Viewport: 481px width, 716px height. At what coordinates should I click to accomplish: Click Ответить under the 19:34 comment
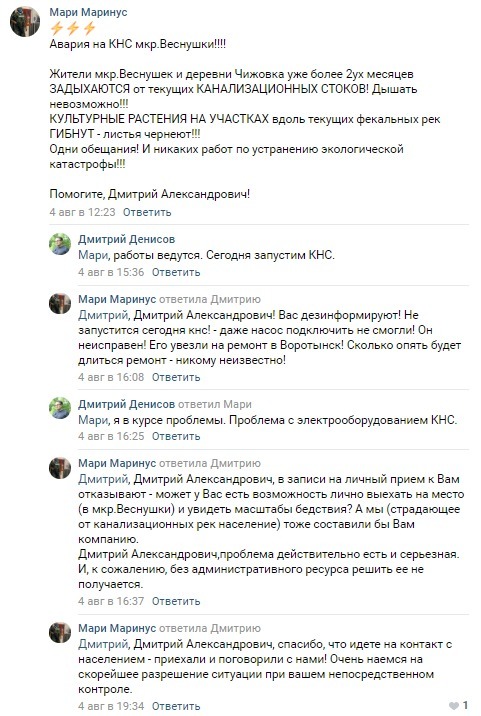point(176,706)
